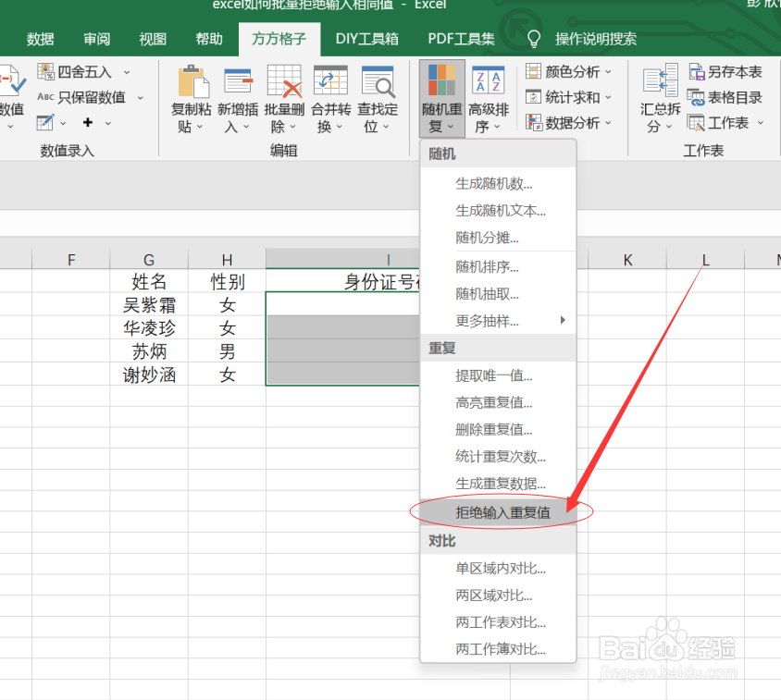Click the lightbulb 操作说明搜索 icon

(534, 39)
